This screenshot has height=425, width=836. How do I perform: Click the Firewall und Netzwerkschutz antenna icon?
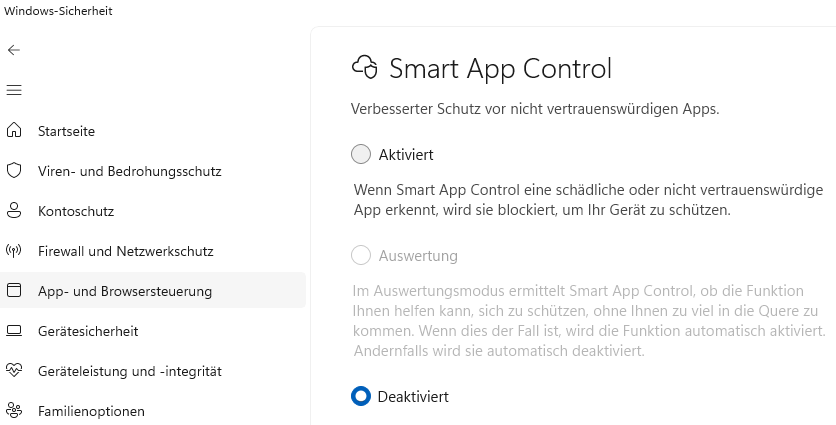coord(14,251)
